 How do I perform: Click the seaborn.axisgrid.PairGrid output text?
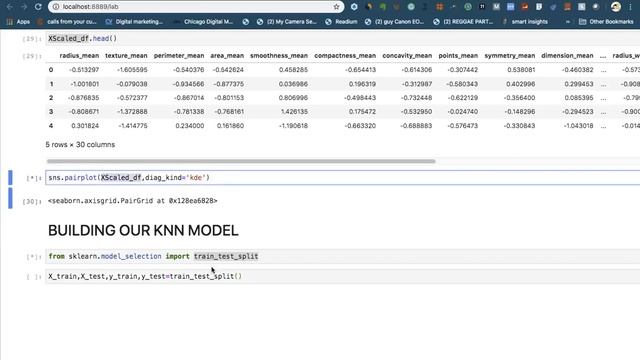coord(133,201)
